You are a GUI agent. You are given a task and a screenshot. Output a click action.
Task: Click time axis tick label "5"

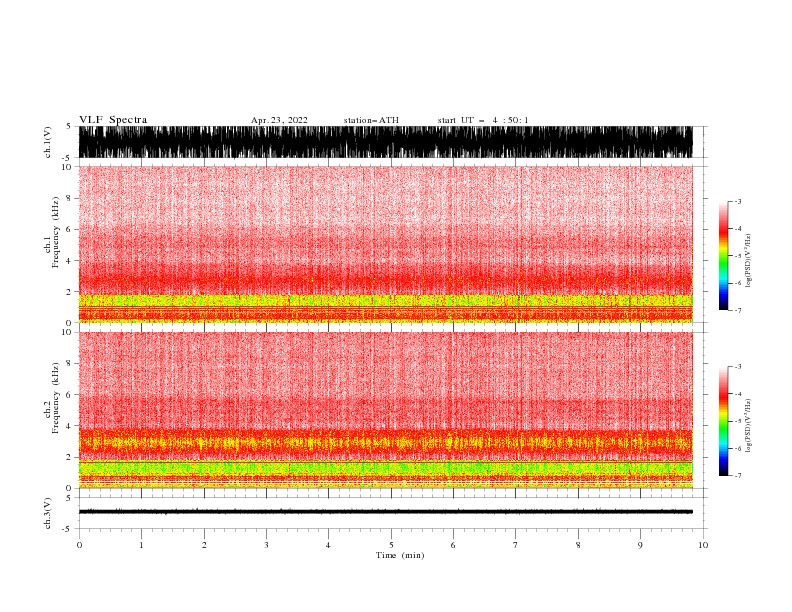(391, 545)
